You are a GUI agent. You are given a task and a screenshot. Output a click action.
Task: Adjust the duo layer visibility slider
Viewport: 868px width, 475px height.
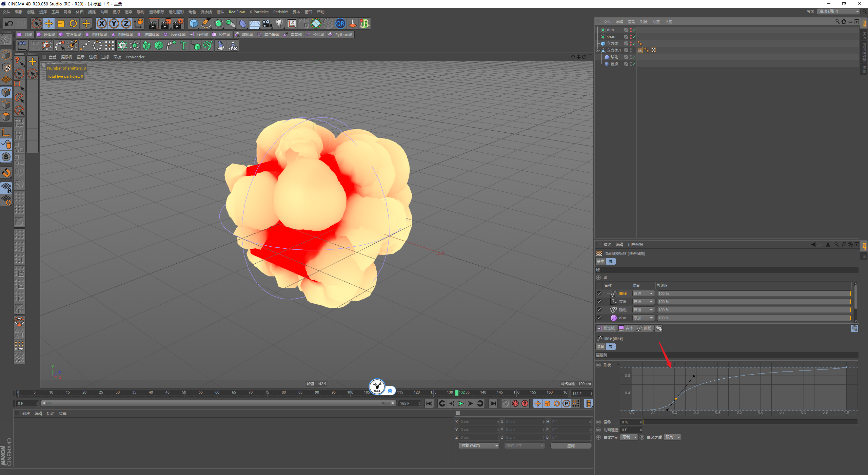754,318
